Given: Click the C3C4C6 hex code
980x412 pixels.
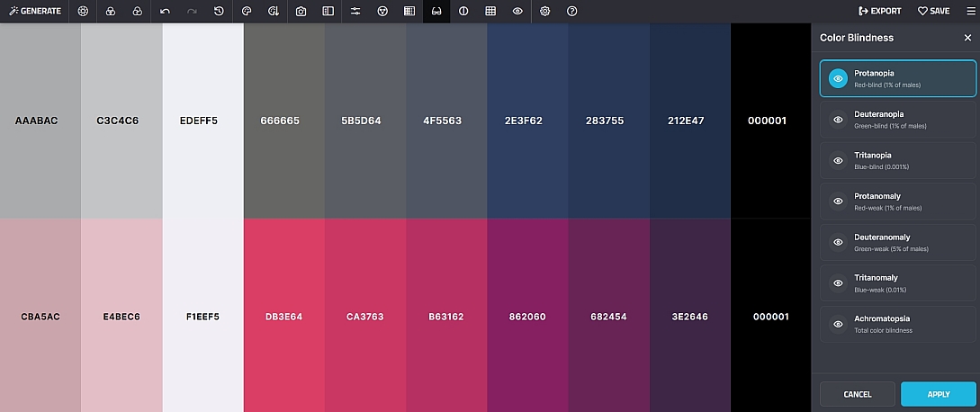Looking at the screenshot, I should (x=118, y=121).
